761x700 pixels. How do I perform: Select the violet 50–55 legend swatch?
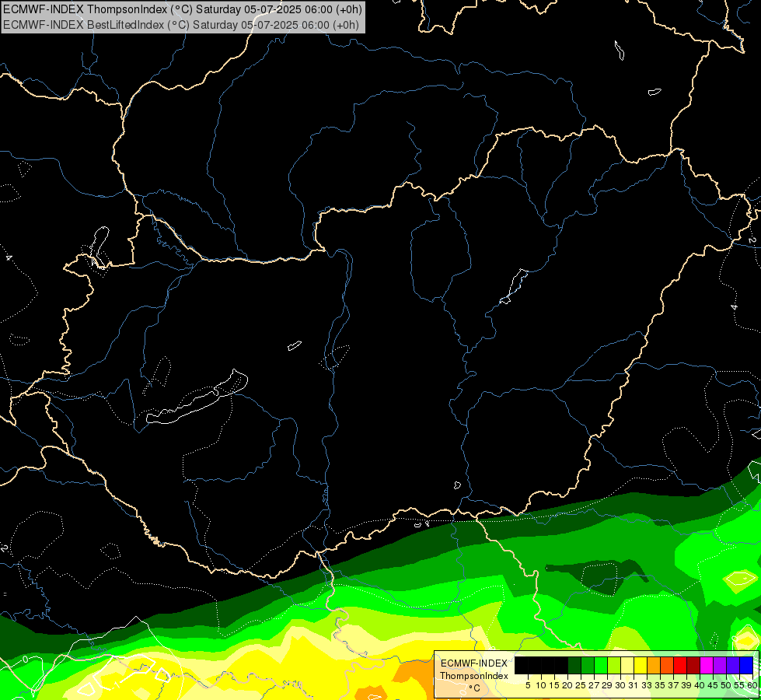click(x=733, y=665)
